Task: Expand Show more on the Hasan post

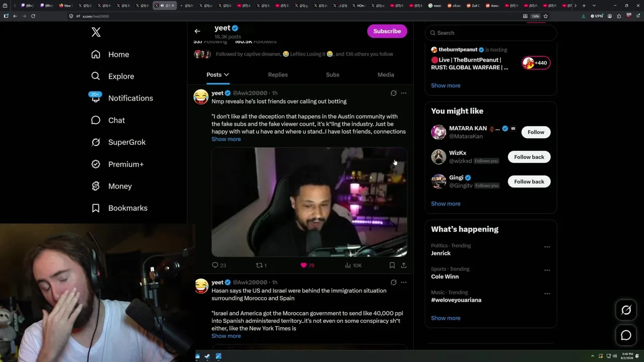Action: point(226,336)
